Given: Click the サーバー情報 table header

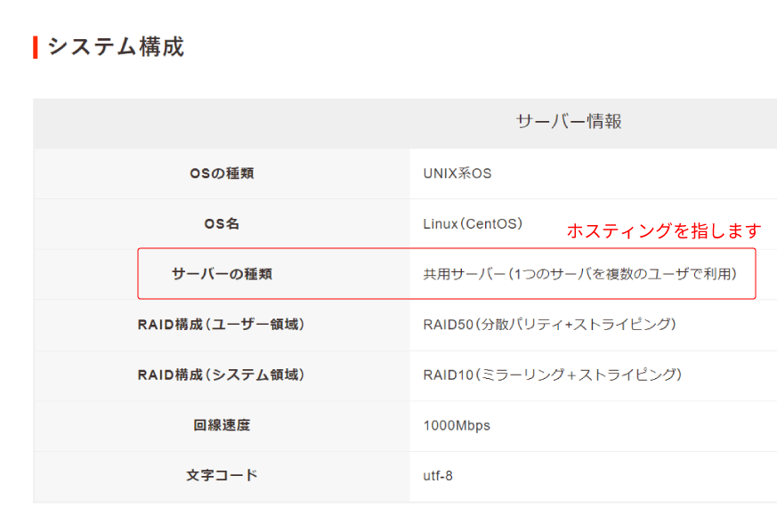Looking at the screenshot, I should click(569, 122).
